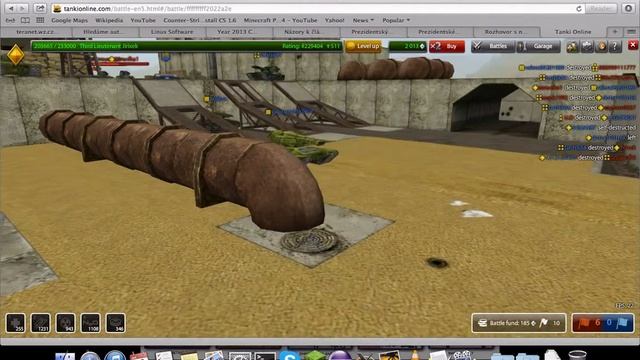Use the double damage supply (943)
This screenshot has height=360, width=640.
tap(65, 323)
